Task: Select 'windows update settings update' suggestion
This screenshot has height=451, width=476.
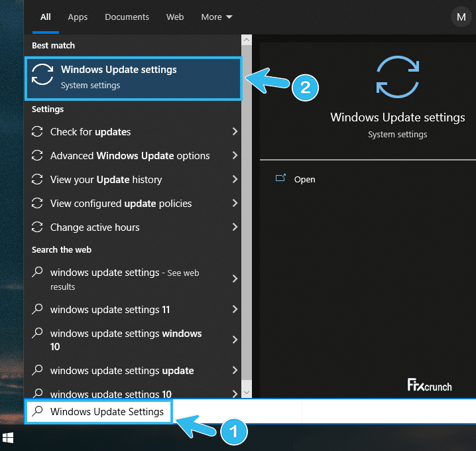Action: tap(133, 371)
